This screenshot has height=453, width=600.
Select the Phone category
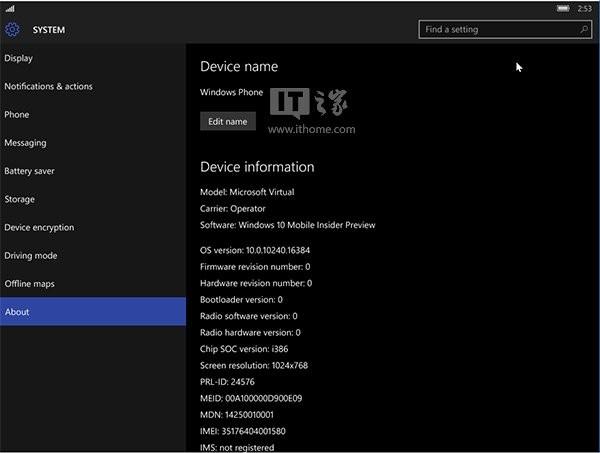[93, 115]
